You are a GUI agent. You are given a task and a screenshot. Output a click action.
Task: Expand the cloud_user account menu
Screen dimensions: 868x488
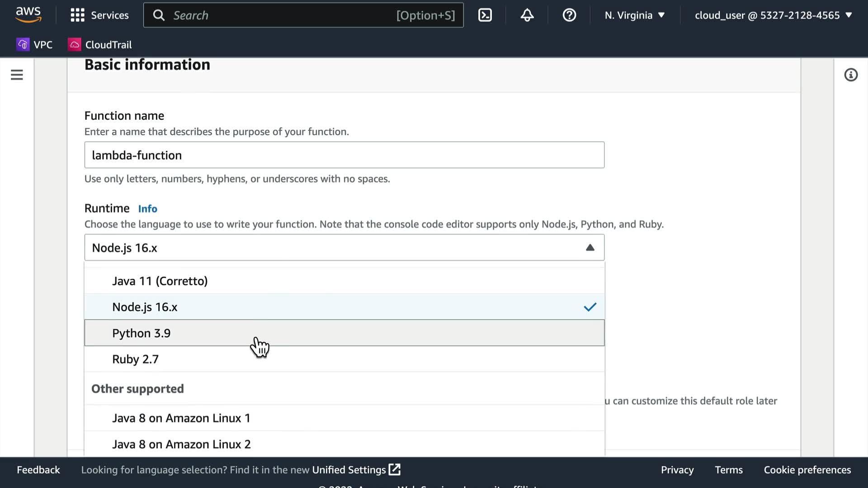(773, 15)
